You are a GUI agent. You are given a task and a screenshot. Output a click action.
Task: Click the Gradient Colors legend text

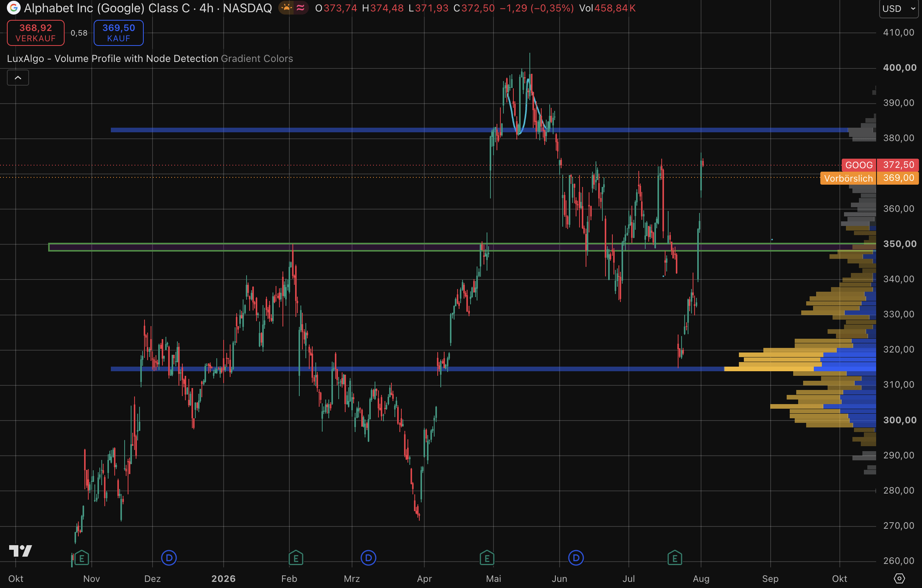point(257,58)
